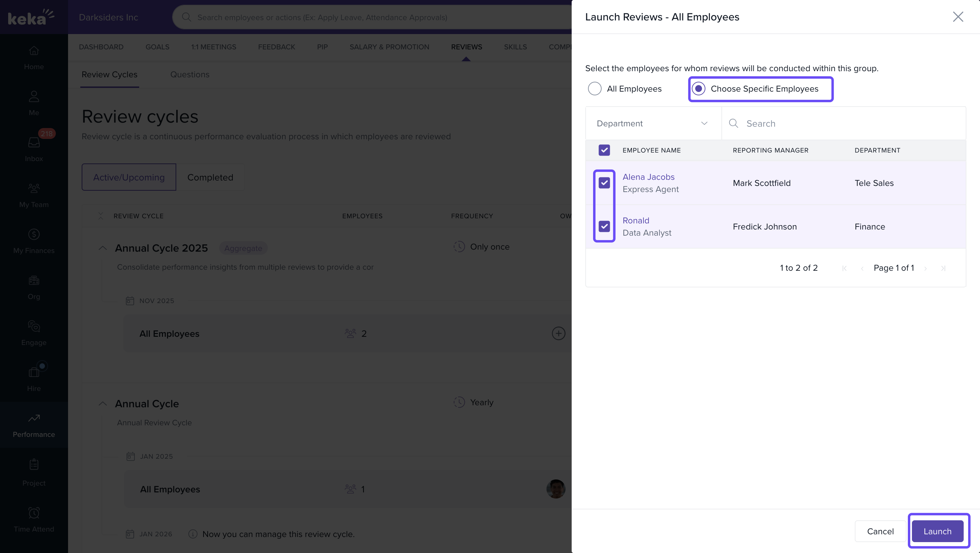Viewport: 980px width, 553px height.
Task: Uncheck the Ronald employee checkbox
Action: (604, 226)
